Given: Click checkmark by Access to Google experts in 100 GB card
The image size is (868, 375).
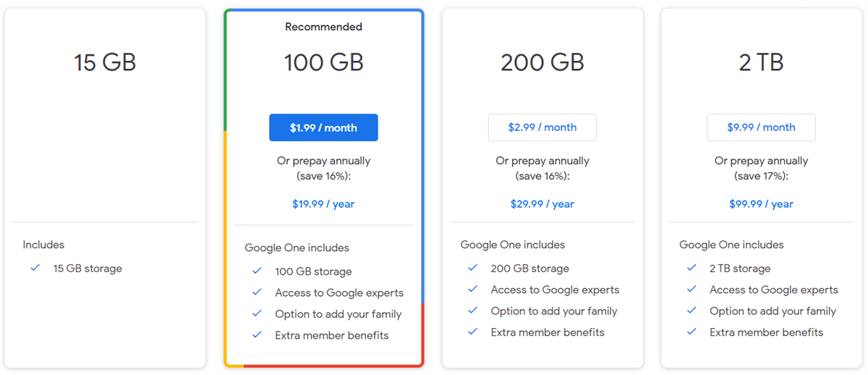Looking at the screenshot, I should (257, 292).
